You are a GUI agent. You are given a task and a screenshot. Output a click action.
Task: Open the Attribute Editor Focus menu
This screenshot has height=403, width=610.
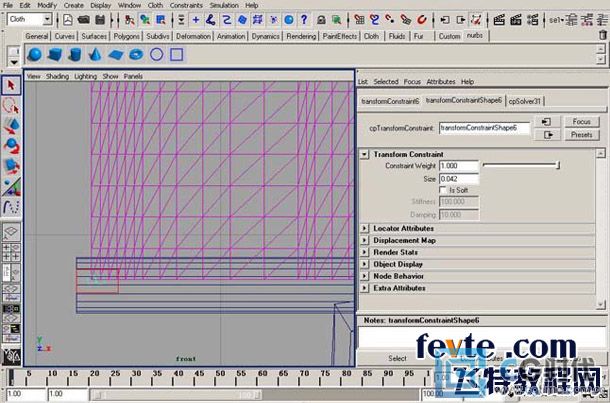[x=412, y=82]
